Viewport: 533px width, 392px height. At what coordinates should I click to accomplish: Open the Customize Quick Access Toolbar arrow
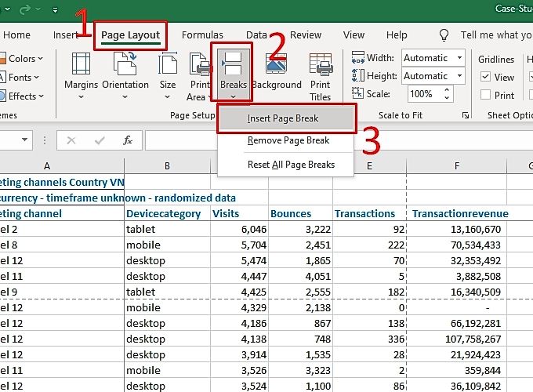point(55,10)
